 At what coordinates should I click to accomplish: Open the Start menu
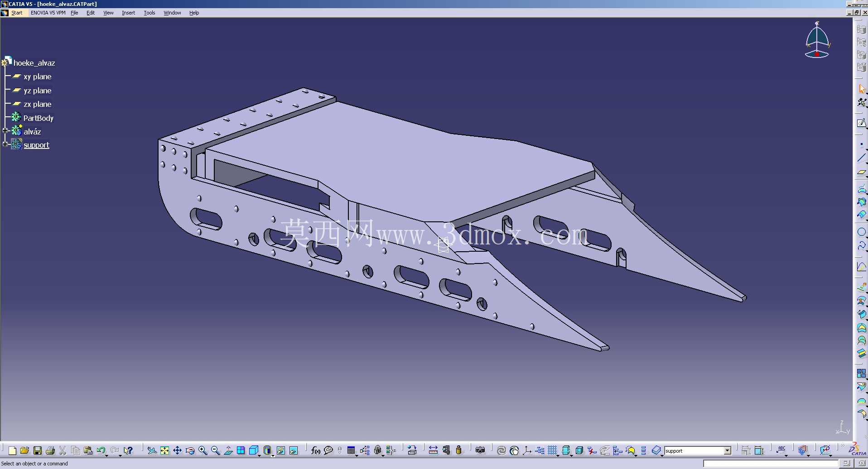point(17,13)
